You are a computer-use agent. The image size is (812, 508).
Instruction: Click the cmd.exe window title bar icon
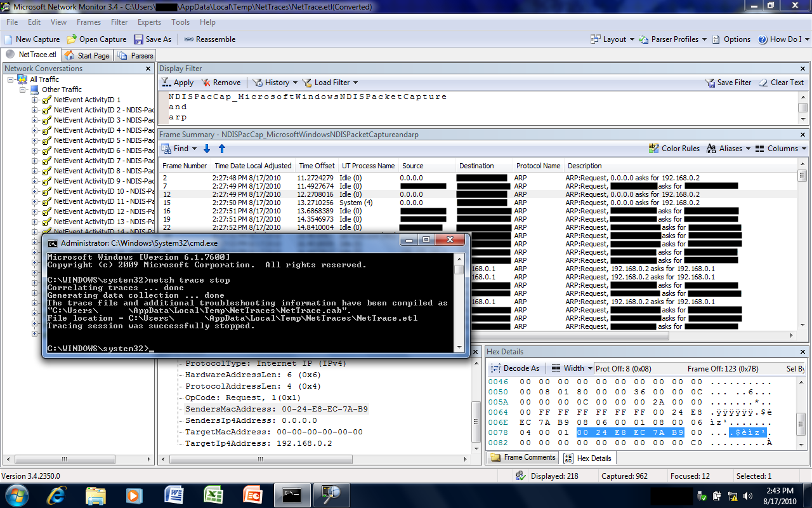pos(52,243)
